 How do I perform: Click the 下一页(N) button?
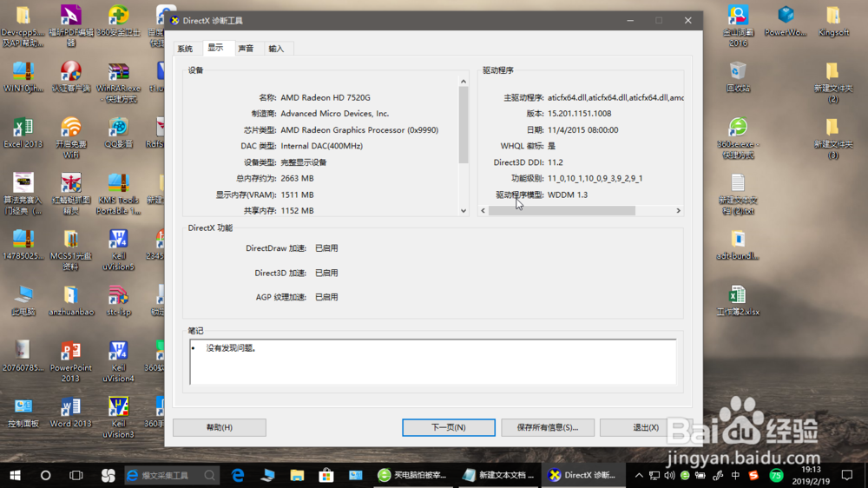click(x=449, y=427)
